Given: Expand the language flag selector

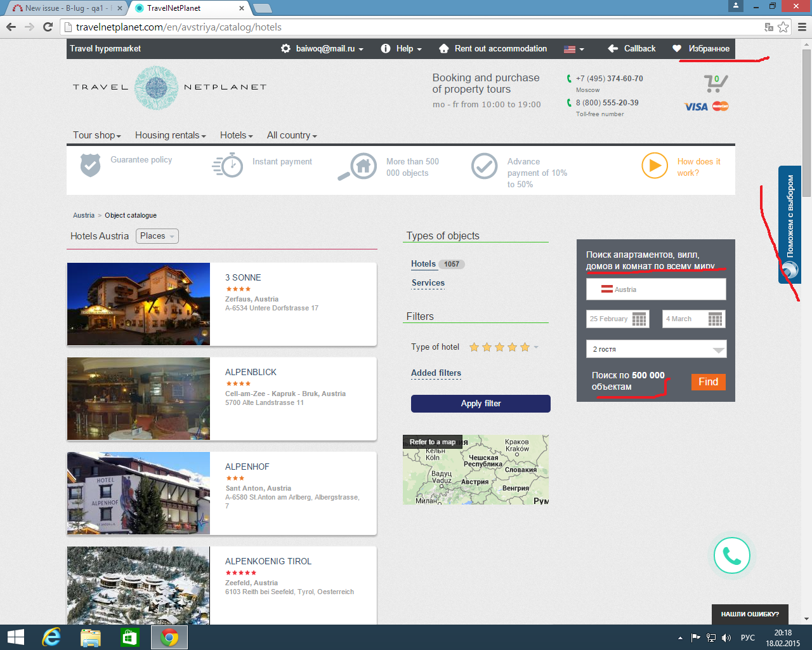Looking at the screenshot, I should click(573, 49).
